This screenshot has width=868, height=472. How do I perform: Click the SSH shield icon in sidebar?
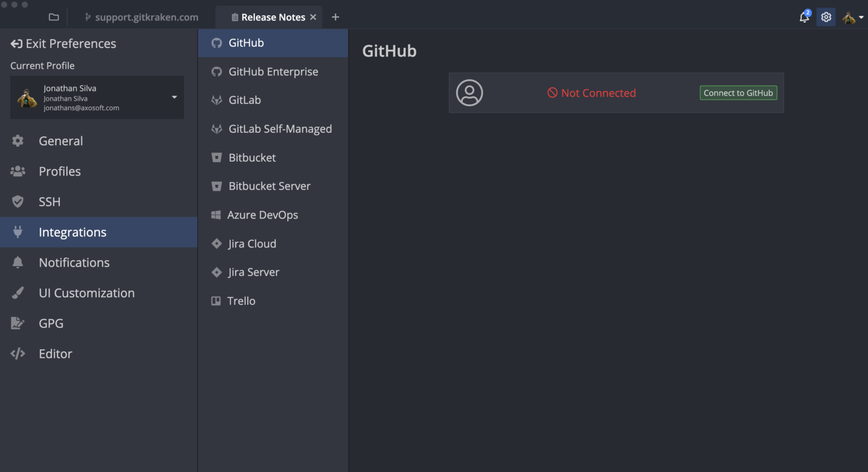18,201
